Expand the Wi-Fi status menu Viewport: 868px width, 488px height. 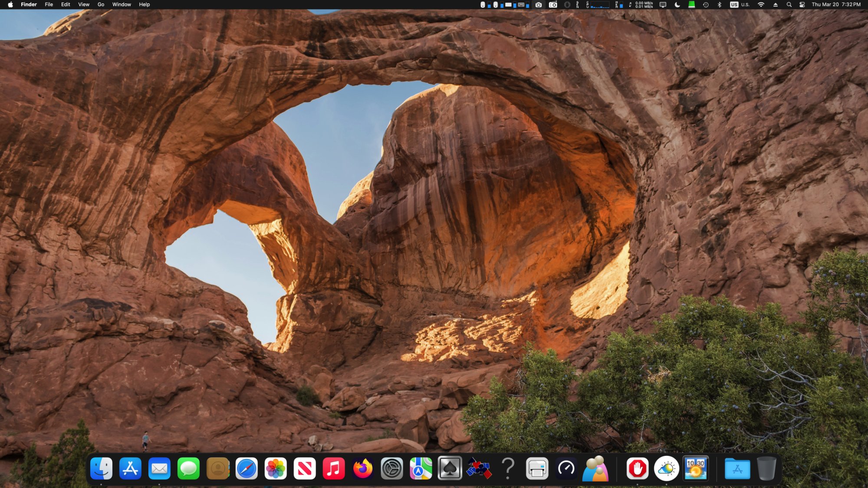[x=761, y=5]
